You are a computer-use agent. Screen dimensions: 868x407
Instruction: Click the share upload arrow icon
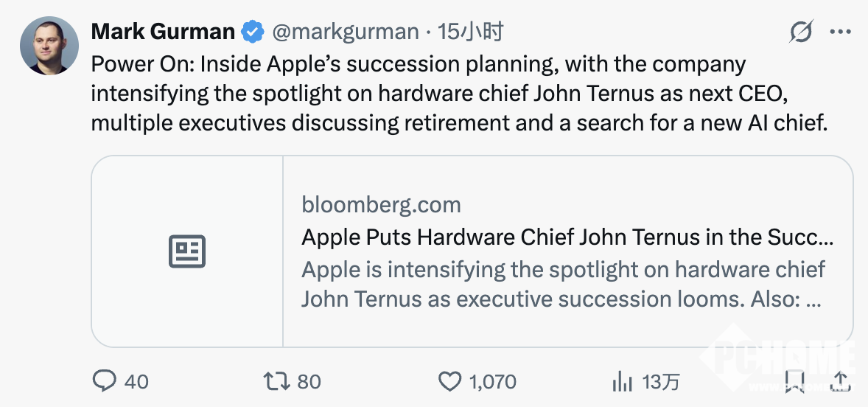point(840,381)
